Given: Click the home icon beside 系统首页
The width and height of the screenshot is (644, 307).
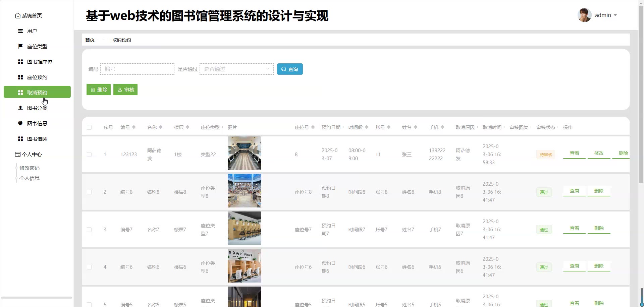Looking at the screenshot, I should click(18, 16).
